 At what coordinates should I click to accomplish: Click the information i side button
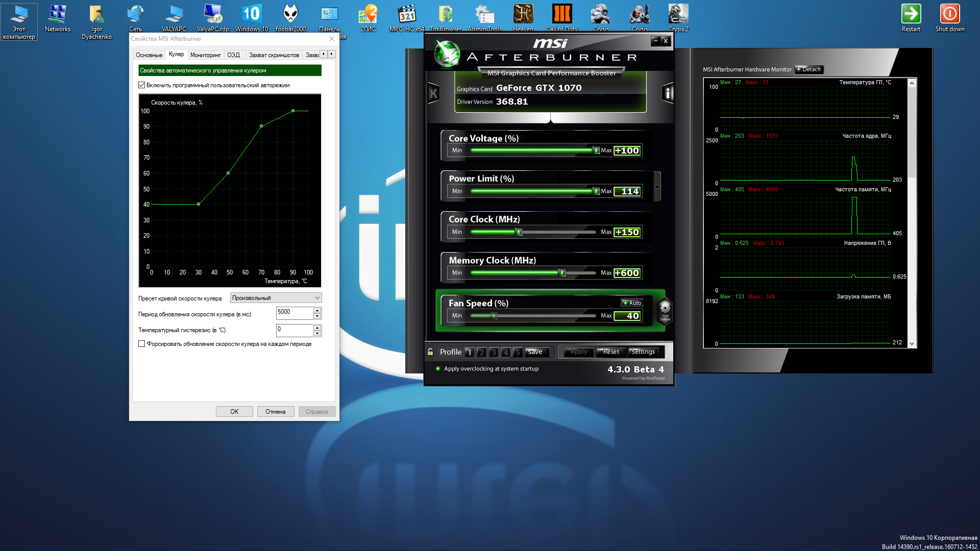[668, 93]
